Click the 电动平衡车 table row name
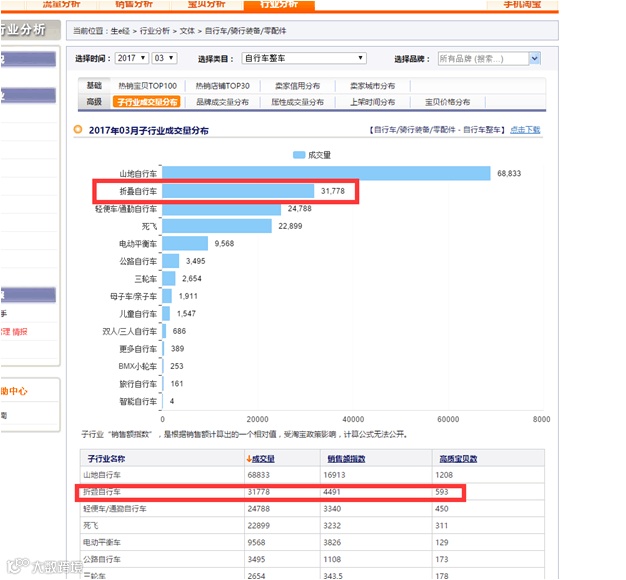626x580 pixels. 102,542
